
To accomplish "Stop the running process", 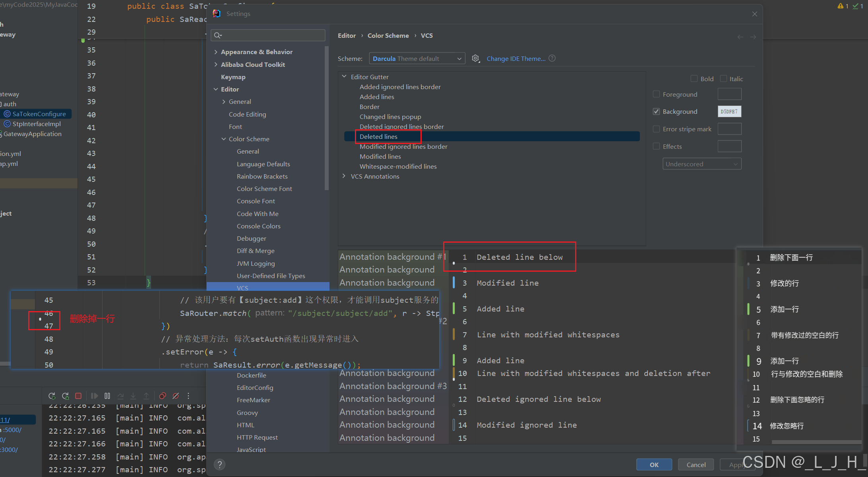I will [x=78, y=396].
